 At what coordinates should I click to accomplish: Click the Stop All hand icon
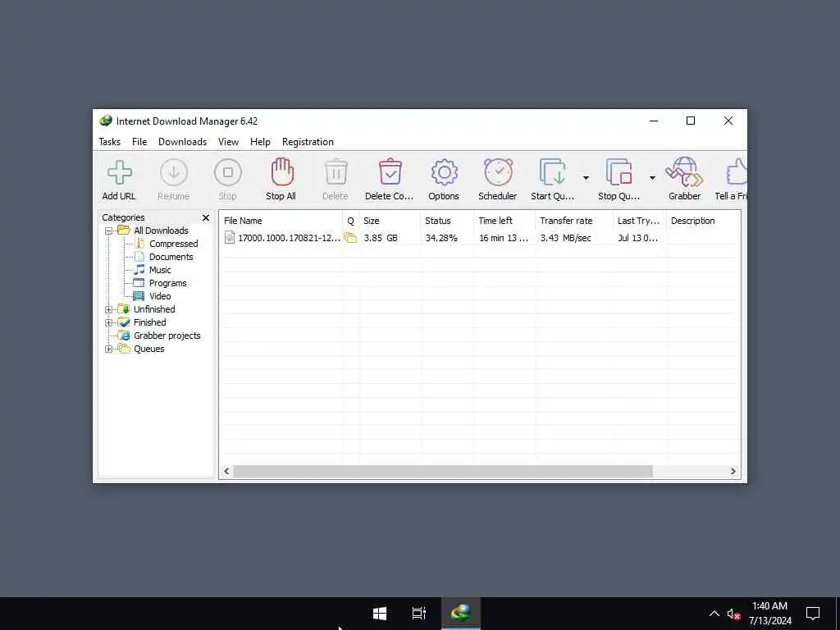pos(281,172)
